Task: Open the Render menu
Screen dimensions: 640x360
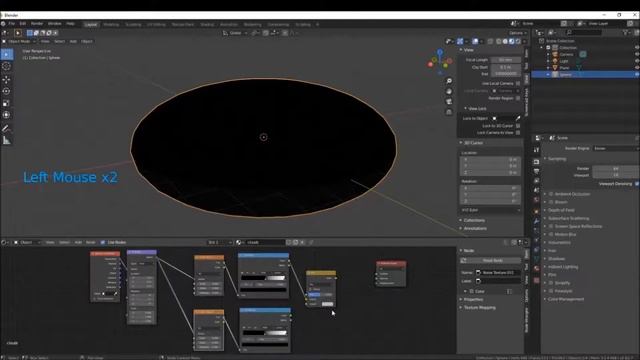Action: point(37,24)
